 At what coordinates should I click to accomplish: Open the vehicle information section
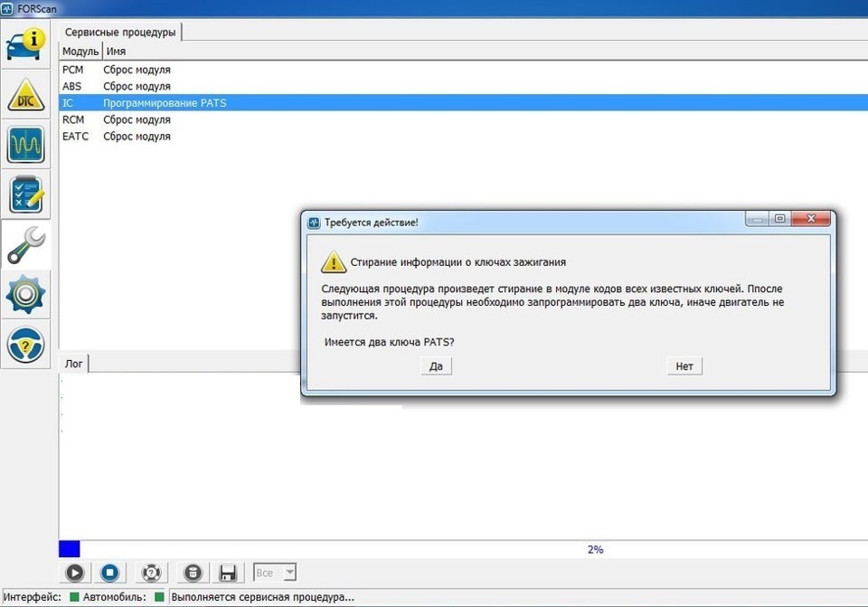tap(26, 44)
